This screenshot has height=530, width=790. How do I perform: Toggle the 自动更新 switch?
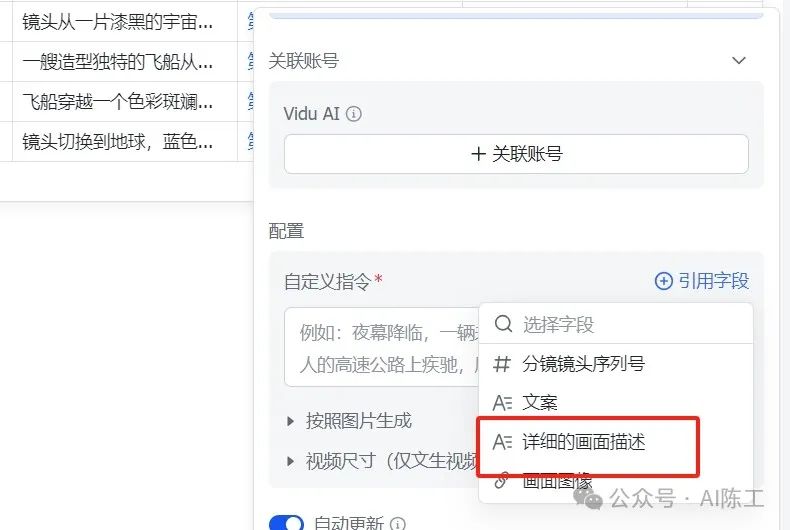pyautogui.click(x=287, y=523)
